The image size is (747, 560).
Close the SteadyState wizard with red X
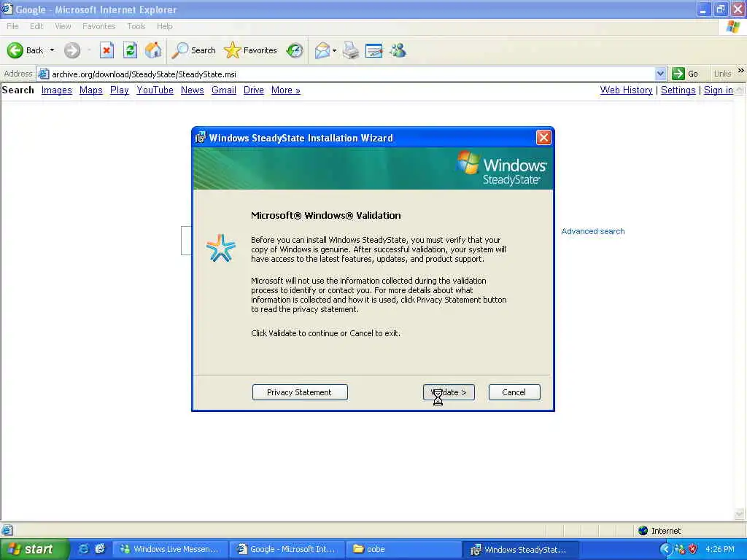[543, 138]
